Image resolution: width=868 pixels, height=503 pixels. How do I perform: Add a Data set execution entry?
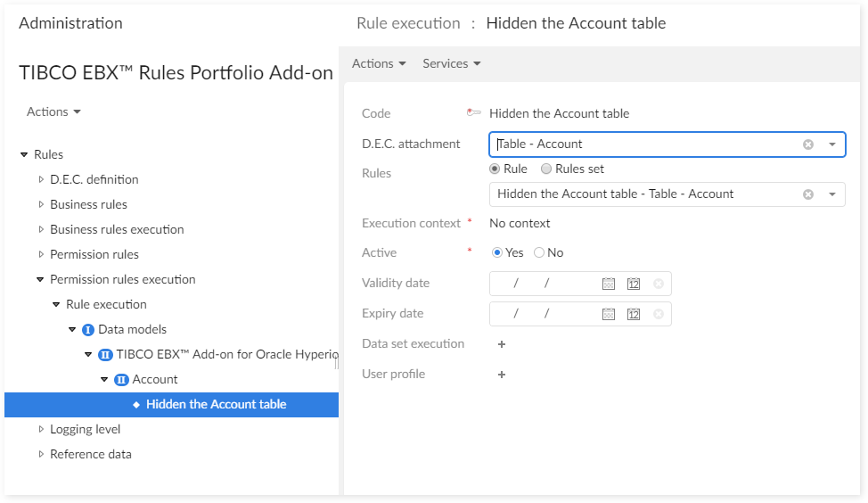502,344
